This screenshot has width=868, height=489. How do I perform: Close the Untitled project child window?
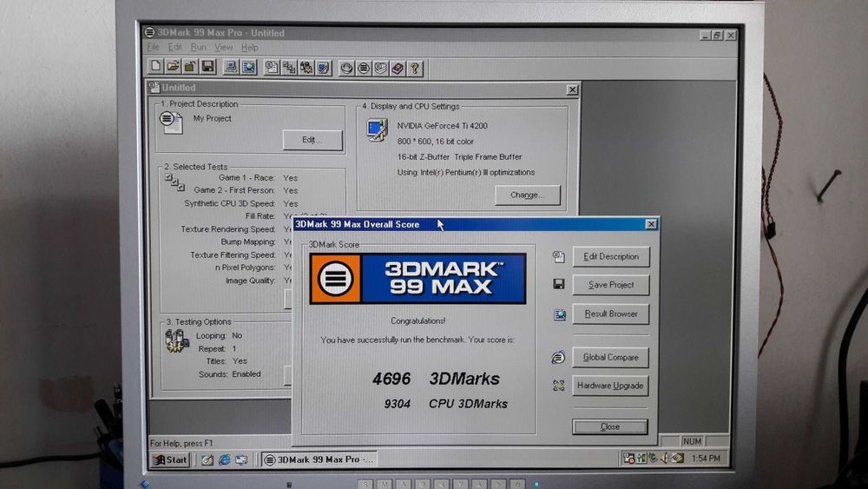click(x=572, y=89)
